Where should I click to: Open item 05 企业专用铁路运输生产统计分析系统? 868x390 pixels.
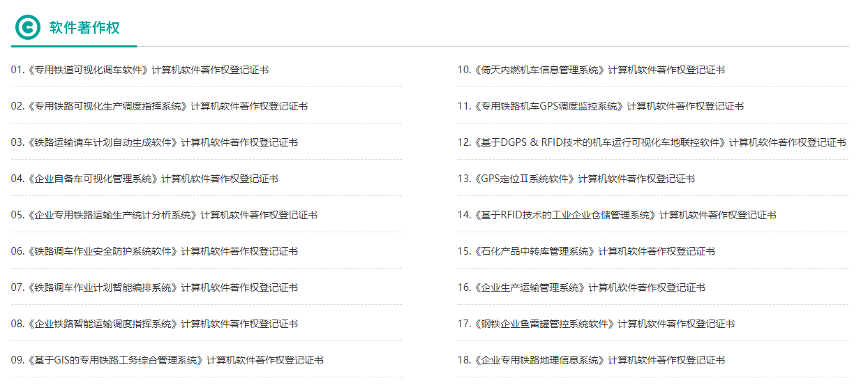[164, 215]
